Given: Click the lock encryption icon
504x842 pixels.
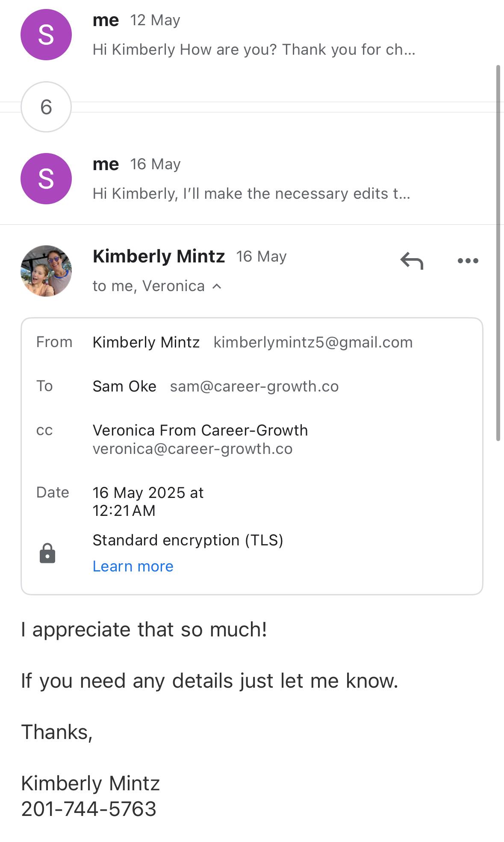Looking at the screenshot, I should (47, 553).
